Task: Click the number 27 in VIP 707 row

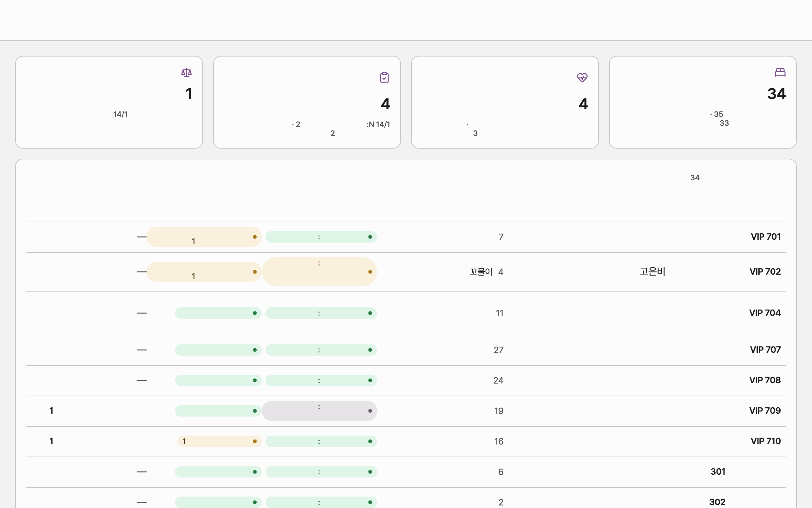Action: (x=498, y=350)
